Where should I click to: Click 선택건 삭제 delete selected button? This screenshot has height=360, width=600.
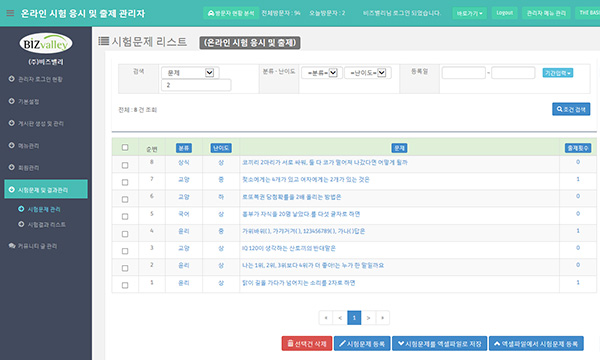pyautogui.click(x=307, y=344)
